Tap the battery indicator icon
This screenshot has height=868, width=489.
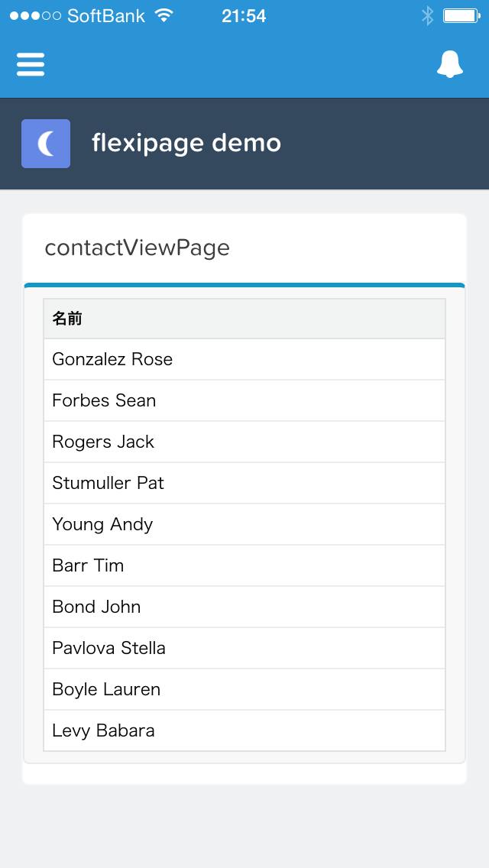click(461, 15)
